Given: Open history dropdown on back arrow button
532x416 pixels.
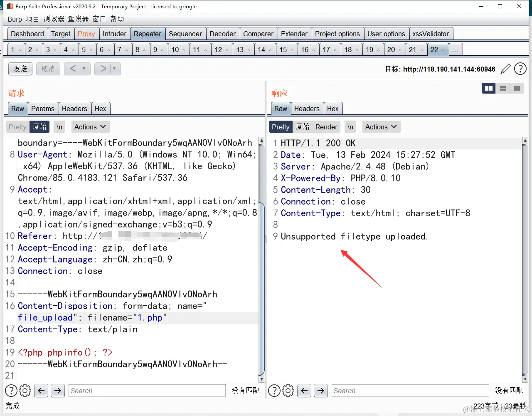Looking at the screenshot, I should point(84,69).
